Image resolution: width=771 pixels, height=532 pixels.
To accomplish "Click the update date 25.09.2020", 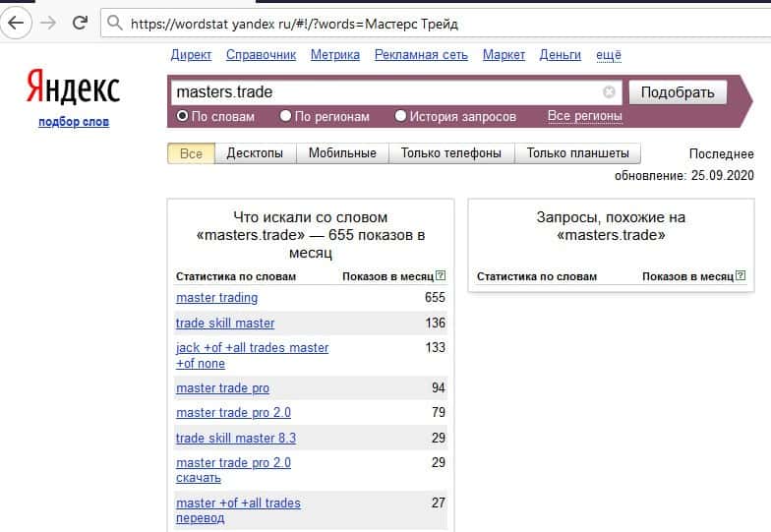I will (x=722, y=175).
